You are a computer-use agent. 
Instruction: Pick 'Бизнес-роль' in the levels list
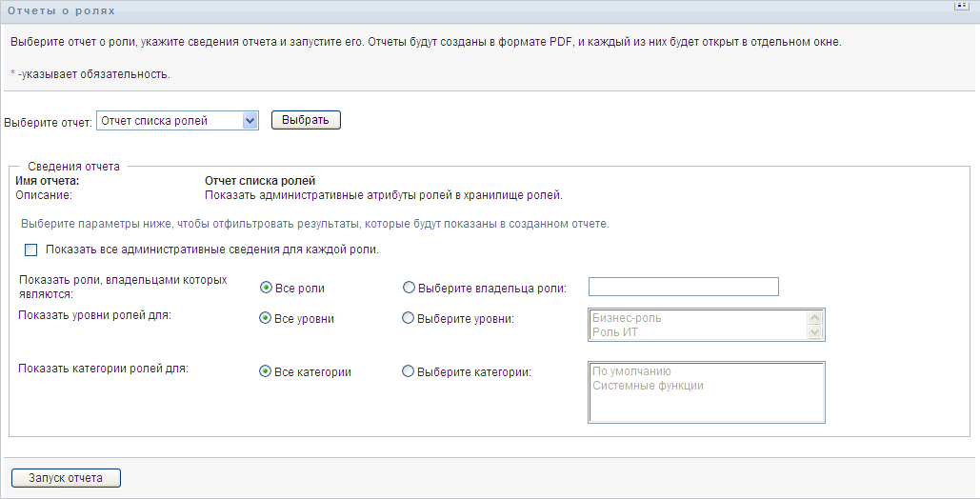pyautogui.click(x=627, y=318)
